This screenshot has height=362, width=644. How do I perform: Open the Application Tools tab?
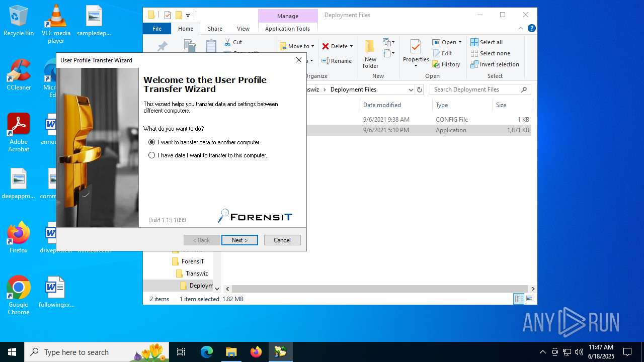point(287,29)
